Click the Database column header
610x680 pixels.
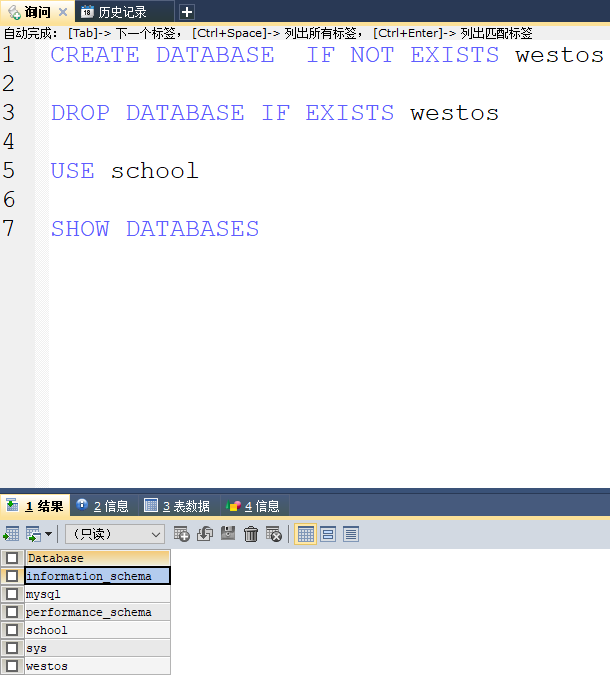(98, 558)
